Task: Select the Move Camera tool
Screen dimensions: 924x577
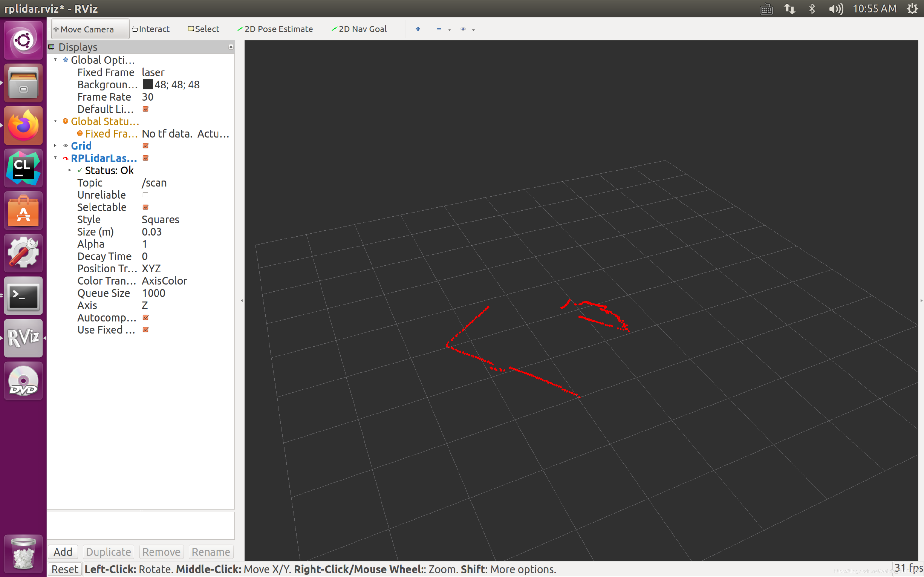Action: 90,29
